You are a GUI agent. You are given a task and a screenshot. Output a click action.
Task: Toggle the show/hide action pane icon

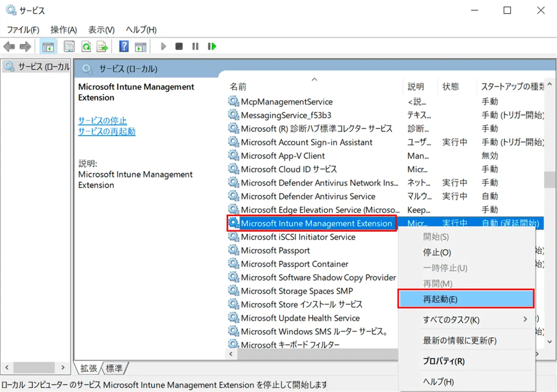tap(141, 46)
